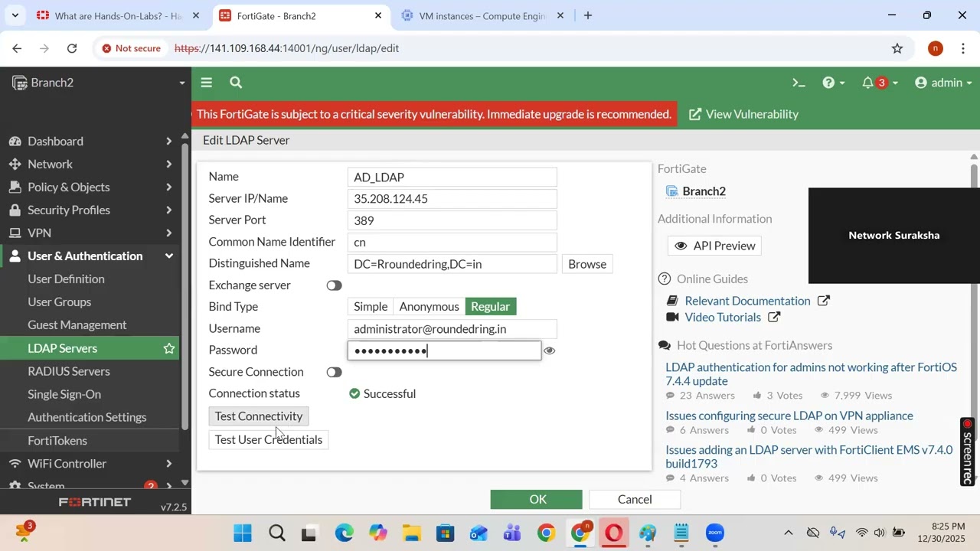The image size is (980, 551).
Task: Click the Server Port field
Action: [452, 220]
